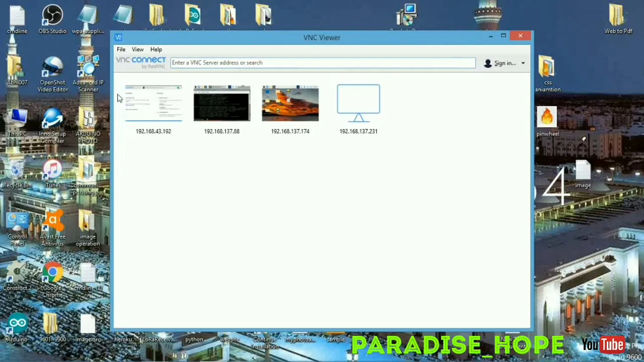Click the VNC Connect by RealVNC logo
This screenshot has height=362, width=644.
click(x=141, y=62)
